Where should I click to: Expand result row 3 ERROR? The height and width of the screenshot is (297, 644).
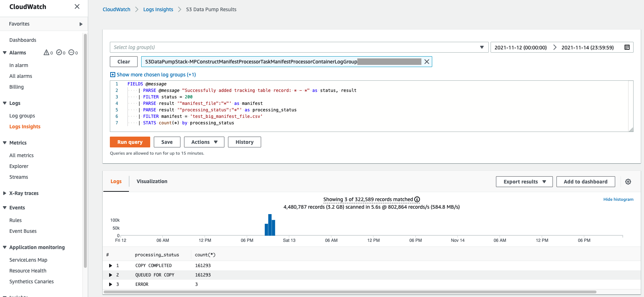point(111,284)
